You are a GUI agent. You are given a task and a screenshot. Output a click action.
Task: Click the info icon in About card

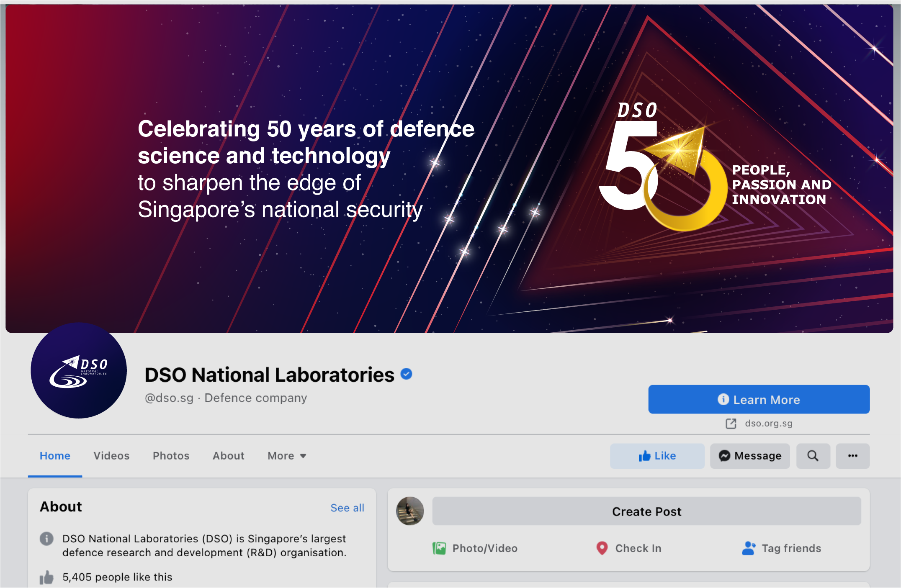(x=46, y=539)
